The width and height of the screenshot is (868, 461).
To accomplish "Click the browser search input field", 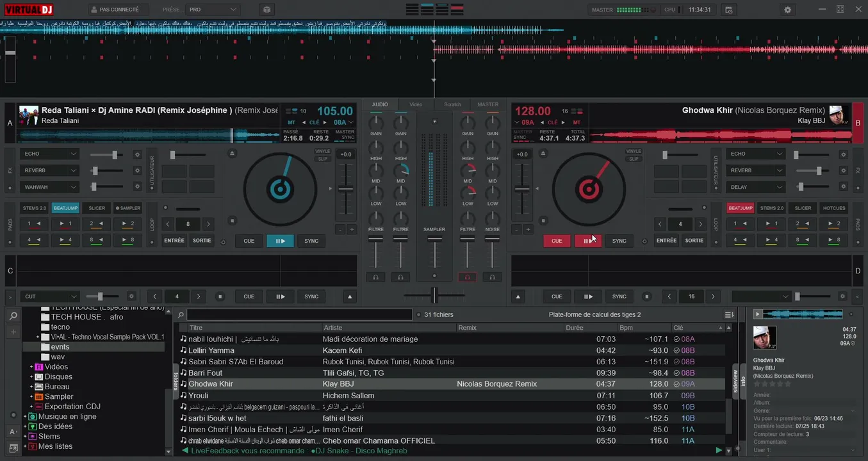I will point(299,315).
